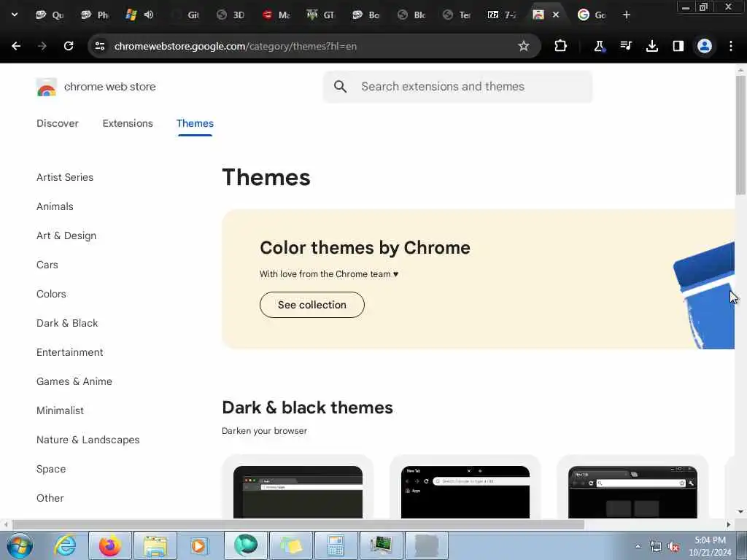Open the Minimalist category
747x560 pixels.
click(x=60, y=411)
